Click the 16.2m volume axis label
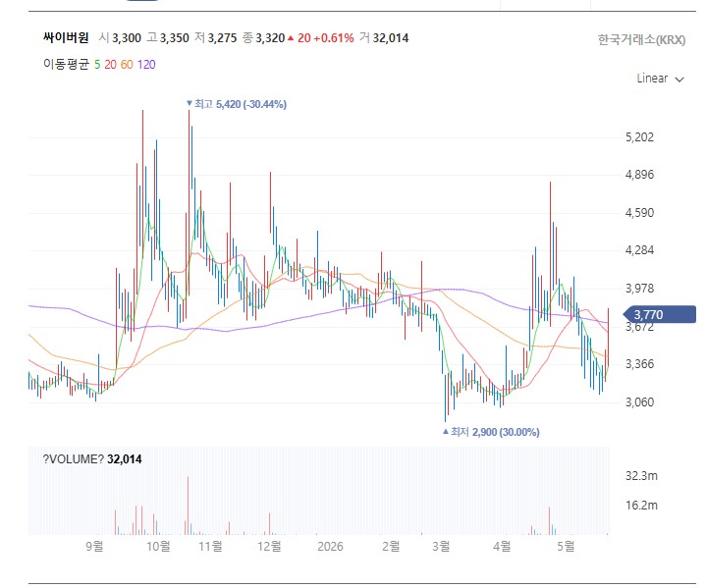The width and height of the screenshot is (706, 588). [641, 506]
